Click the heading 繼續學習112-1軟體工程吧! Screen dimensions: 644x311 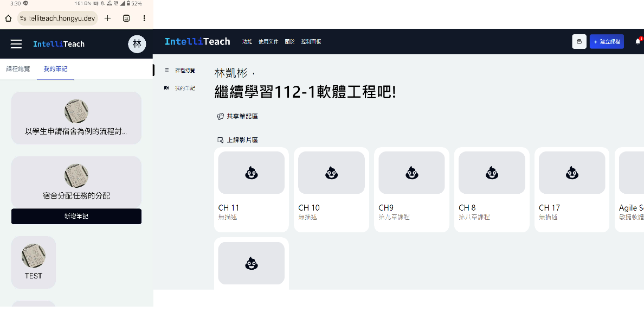305,93
